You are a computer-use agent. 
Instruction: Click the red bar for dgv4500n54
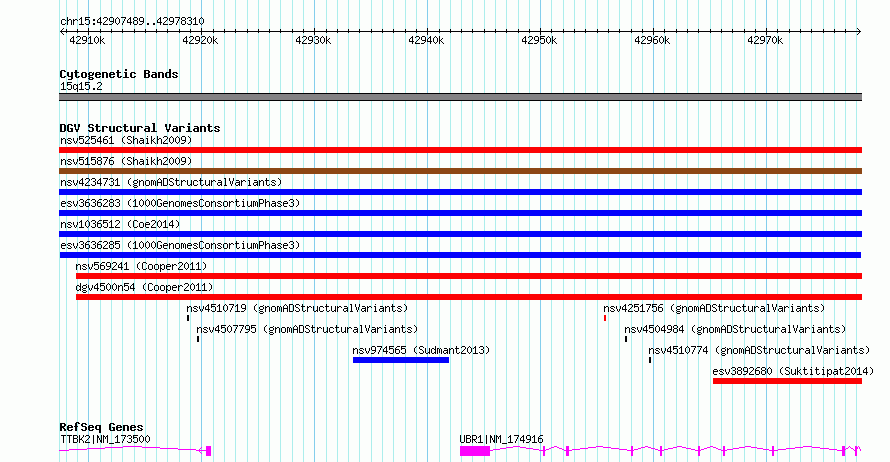(x=469, y=297)
